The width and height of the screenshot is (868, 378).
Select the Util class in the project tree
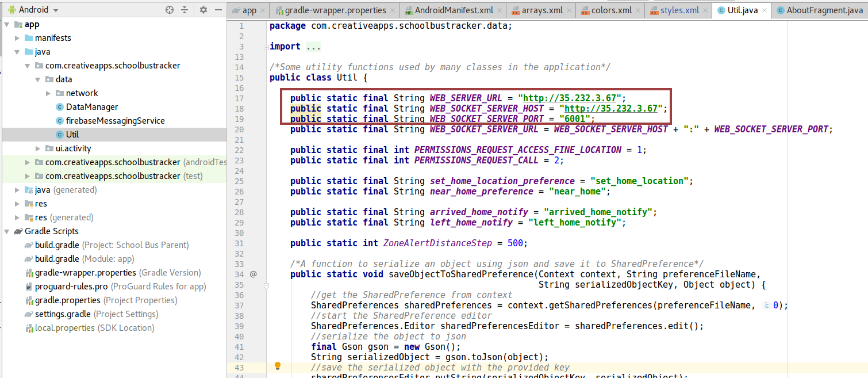tap(74, 134)
